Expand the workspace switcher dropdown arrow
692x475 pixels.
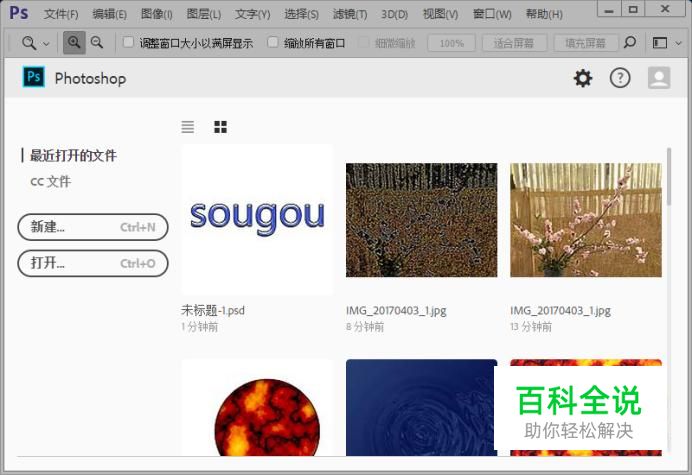tap(679, 43)
